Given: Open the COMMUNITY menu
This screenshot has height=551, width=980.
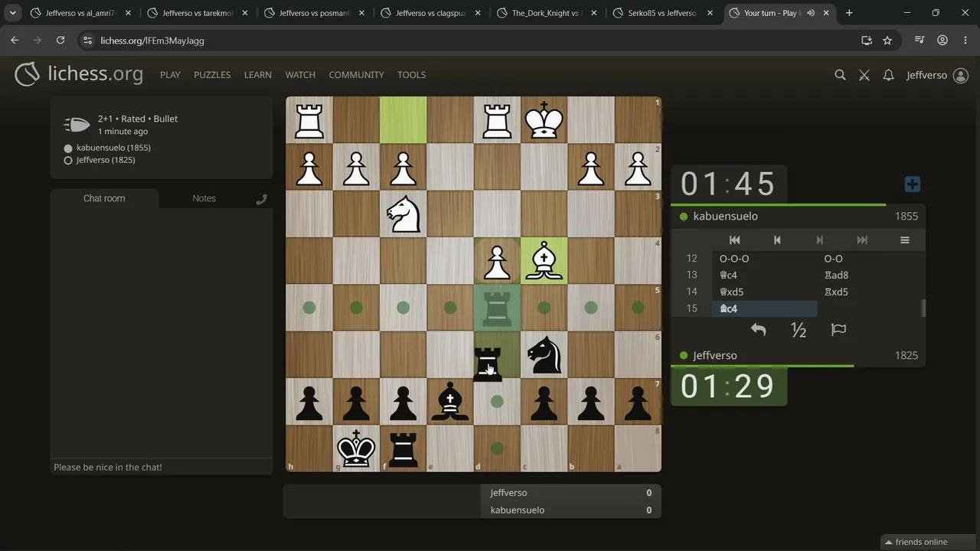Looking at the screenshot, I should click(x=356, y=75).
